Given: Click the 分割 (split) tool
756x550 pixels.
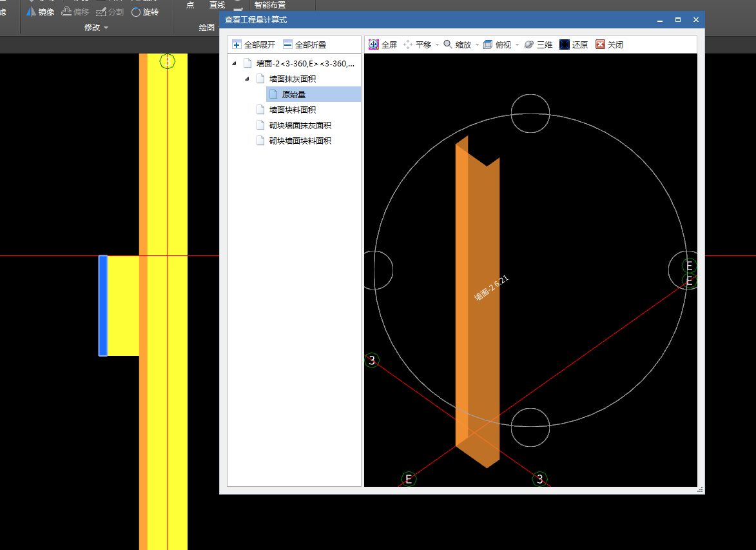Looking at the screenshot, I should coord(110,12).
